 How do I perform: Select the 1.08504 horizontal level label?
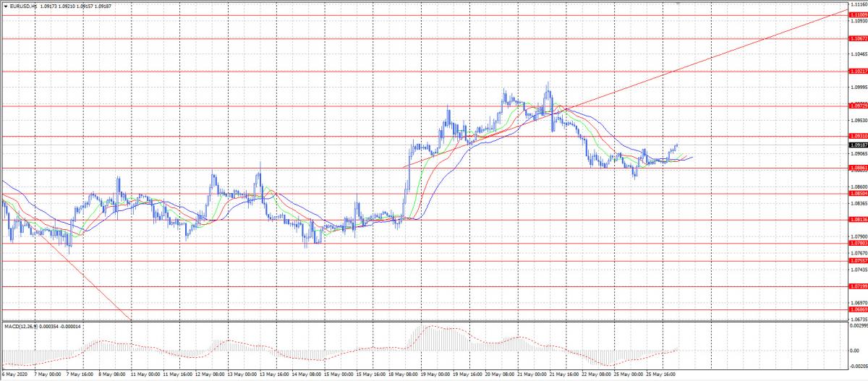point(859,194)
